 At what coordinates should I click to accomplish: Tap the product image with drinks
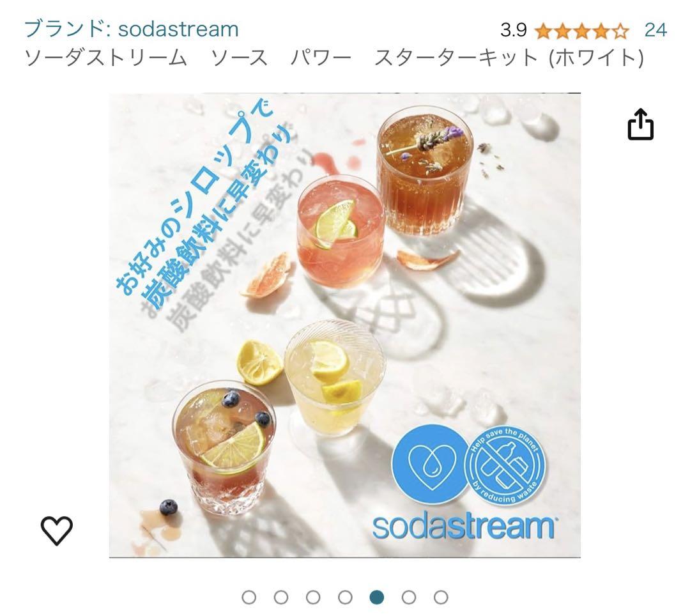[x=345, y=325]
